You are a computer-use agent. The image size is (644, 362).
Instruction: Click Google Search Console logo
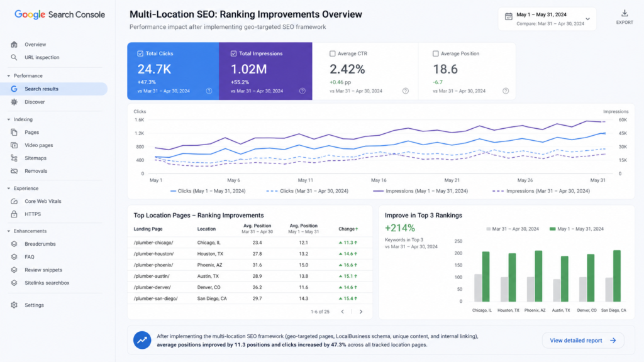(60, 15)
